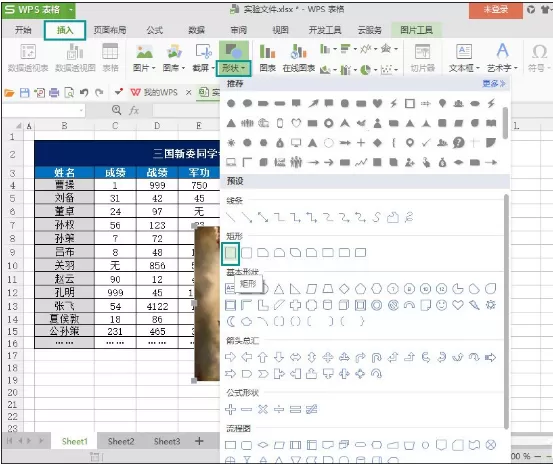Select column C header
The image size is (553, 464).
coord(115,126)
